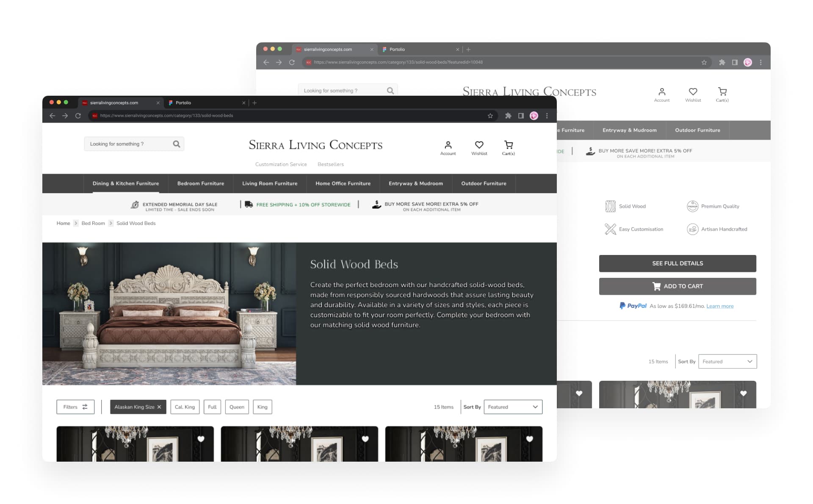The image size is (813, 504).
Task: Toggle Queen size filter
Action: pos(237,407)
